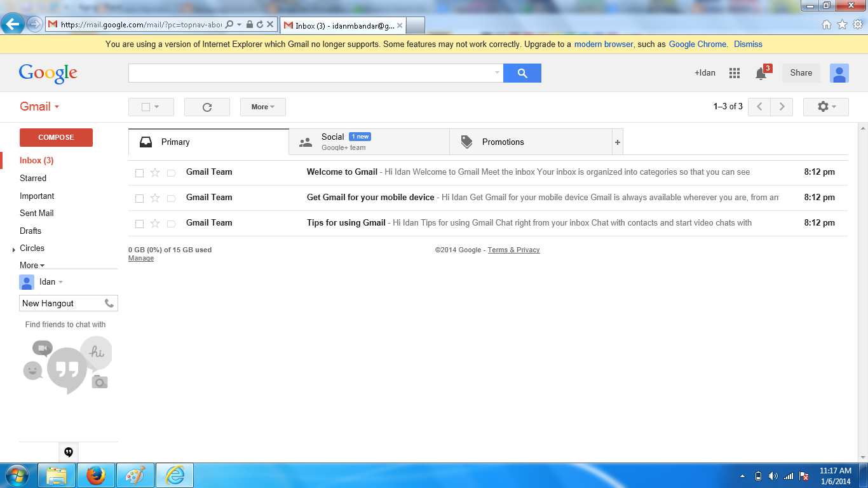Click the Share button
Screen dimensions: 868x488
801,73
